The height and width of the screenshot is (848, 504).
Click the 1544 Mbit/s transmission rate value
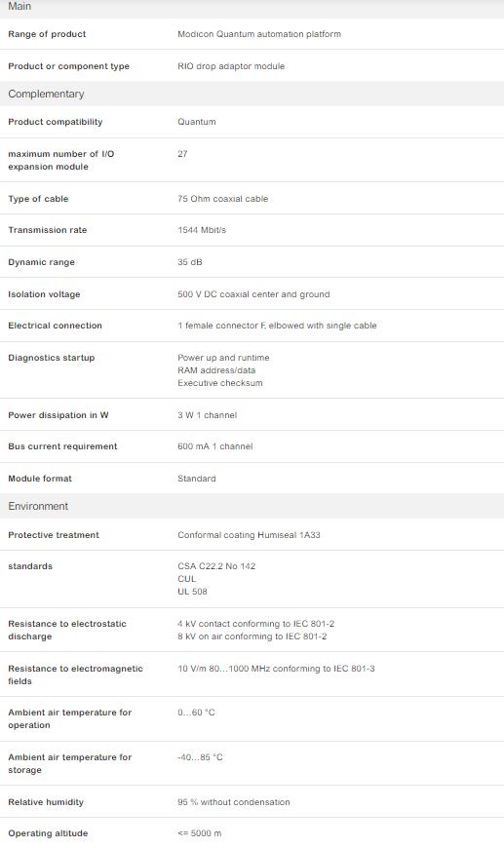pyautogui.click(x=202, y=230)
